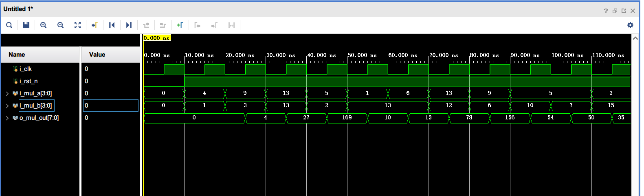
Task: Click the i_mul_b value field
Action: (x=111, y=106)
